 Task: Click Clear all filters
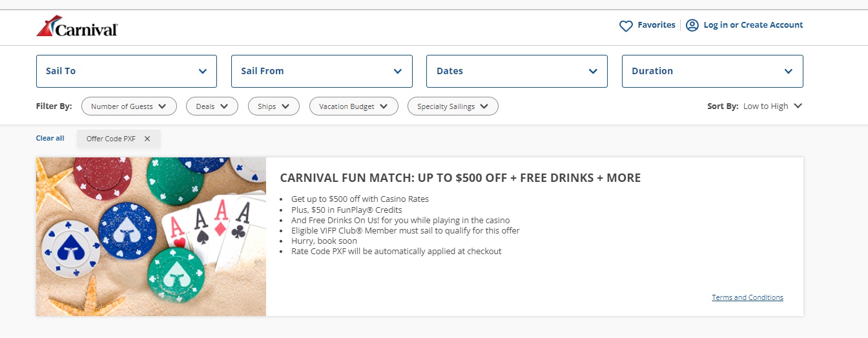tap(50, 138)
